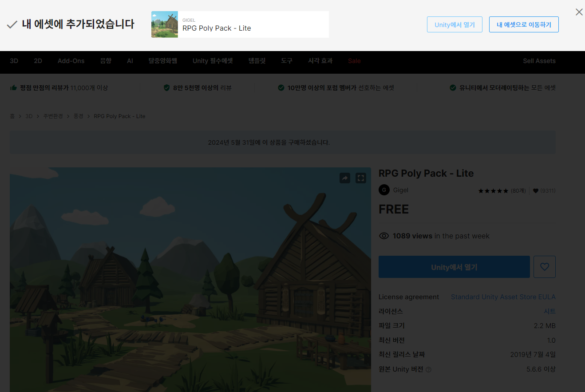585x392 pixels.
Task: Click 'Unity에서 열기' button in notification banner
Action: [455, 24]
